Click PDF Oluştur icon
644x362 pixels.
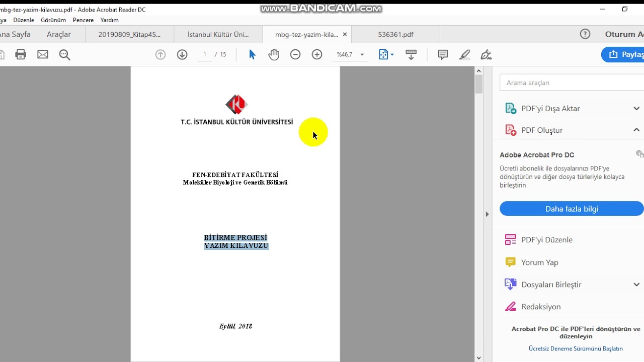[511, 130]
